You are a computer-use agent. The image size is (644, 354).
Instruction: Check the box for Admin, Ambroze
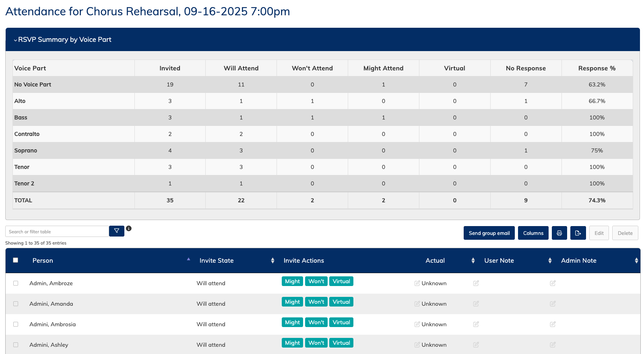16,283
